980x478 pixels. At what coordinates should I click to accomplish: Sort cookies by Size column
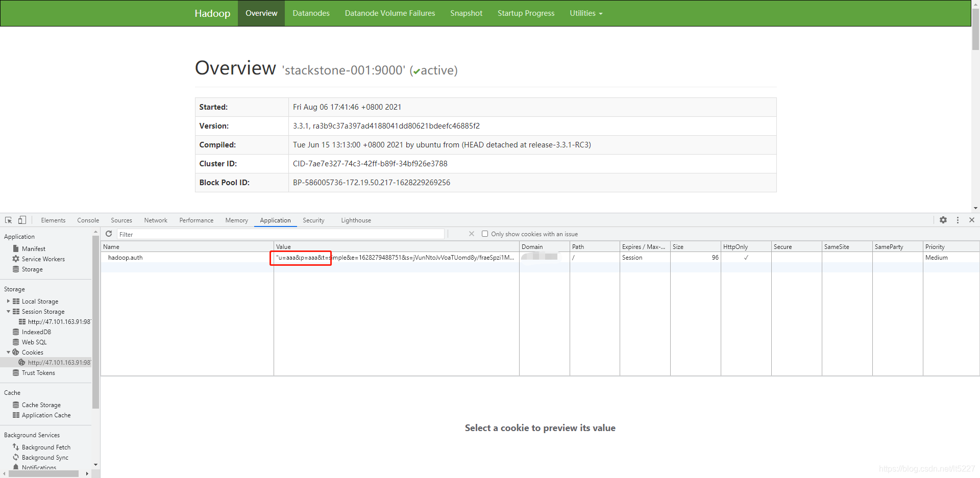click(696, 246)
